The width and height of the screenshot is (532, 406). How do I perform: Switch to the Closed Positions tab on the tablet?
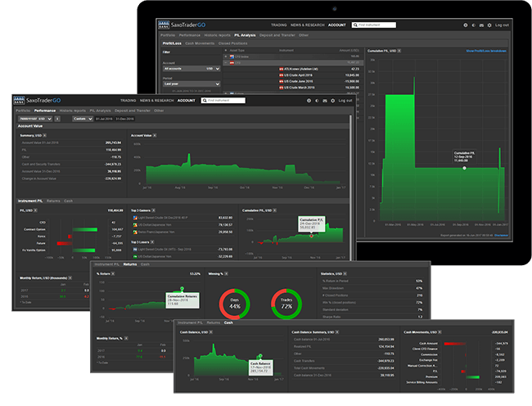pyautogui.click(x=232, y=43)
